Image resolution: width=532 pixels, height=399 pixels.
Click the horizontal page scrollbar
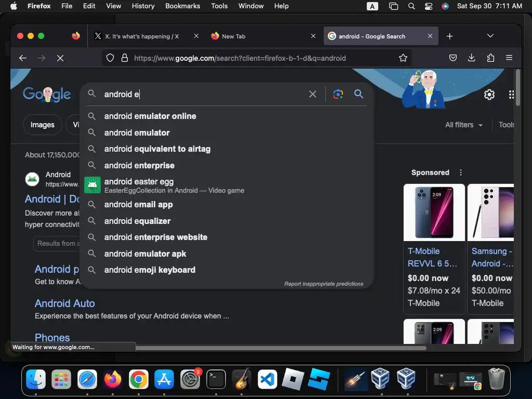coord(280,348)
